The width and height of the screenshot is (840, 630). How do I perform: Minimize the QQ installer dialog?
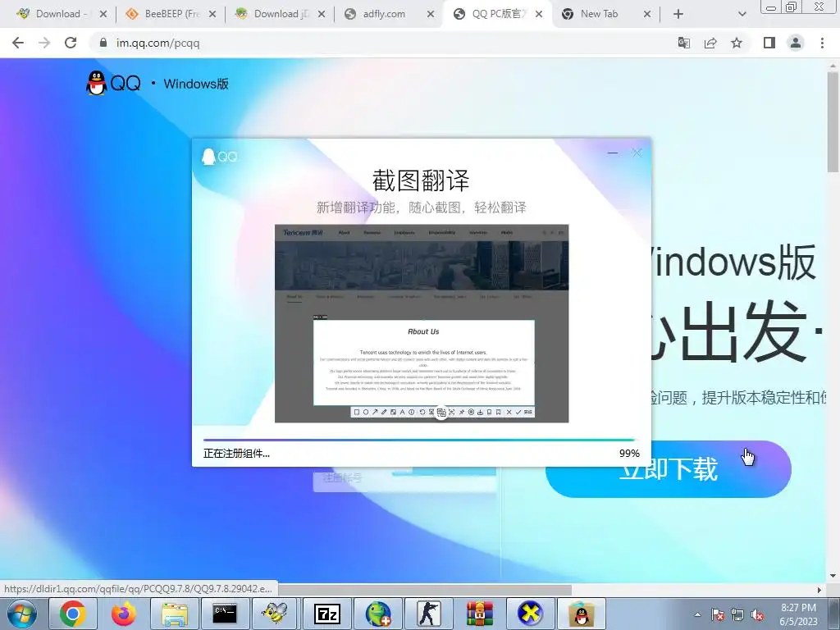(x=613, y=153)
